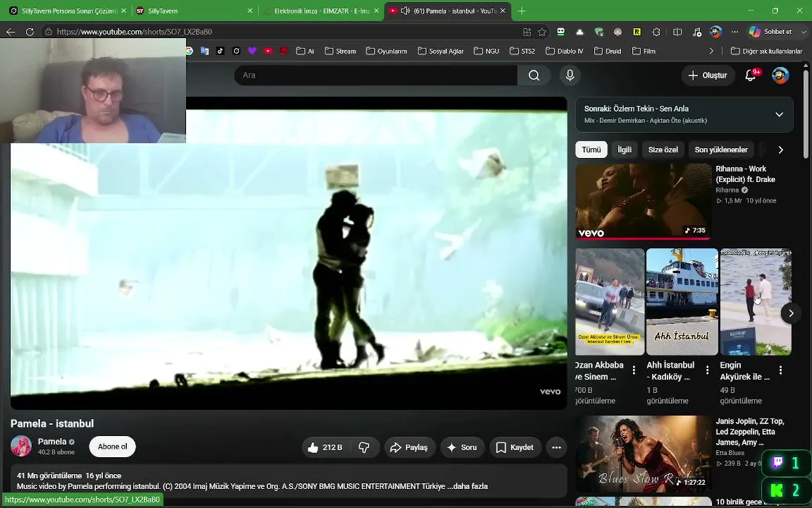Select the Tümü filter chip

[591, 150]
